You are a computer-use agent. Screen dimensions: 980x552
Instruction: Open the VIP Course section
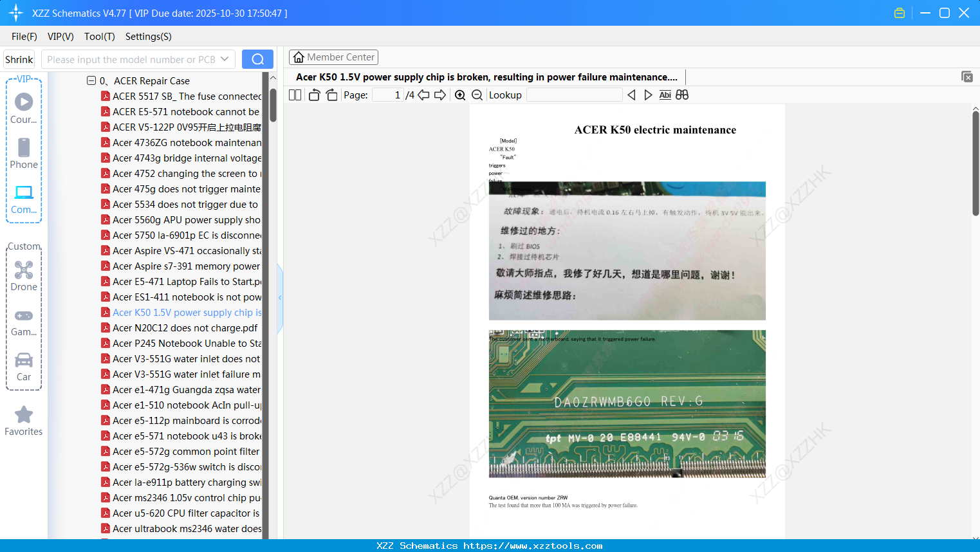[24, 108]
